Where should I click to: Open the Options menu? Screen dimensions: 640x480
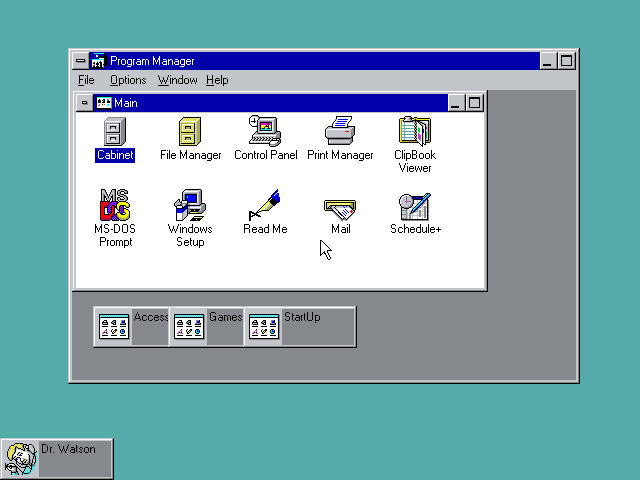(x=128, y=80)
